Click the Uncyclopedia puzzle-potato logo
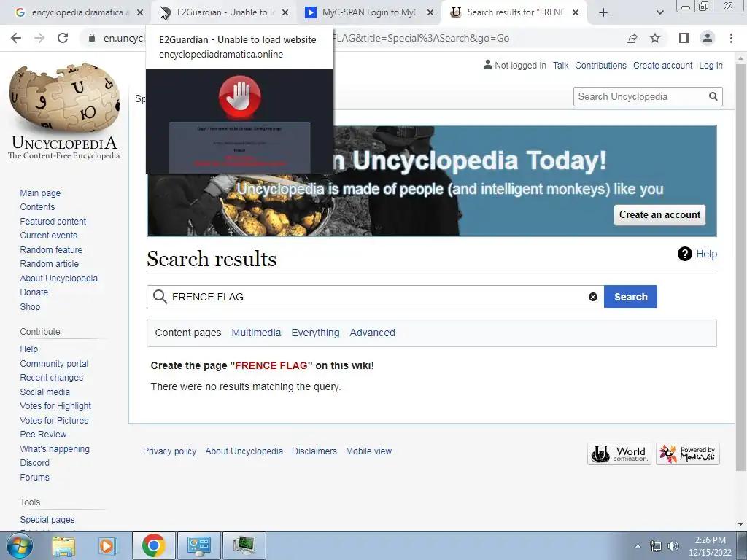The height and width of the screenshot is (560, 747). [x=64, y=112]
